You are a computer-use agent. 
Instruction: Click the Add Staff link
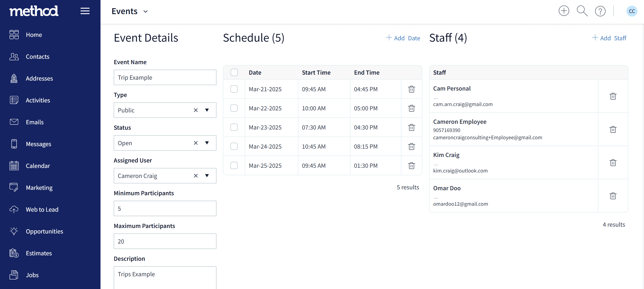click(x=609, y=38)
